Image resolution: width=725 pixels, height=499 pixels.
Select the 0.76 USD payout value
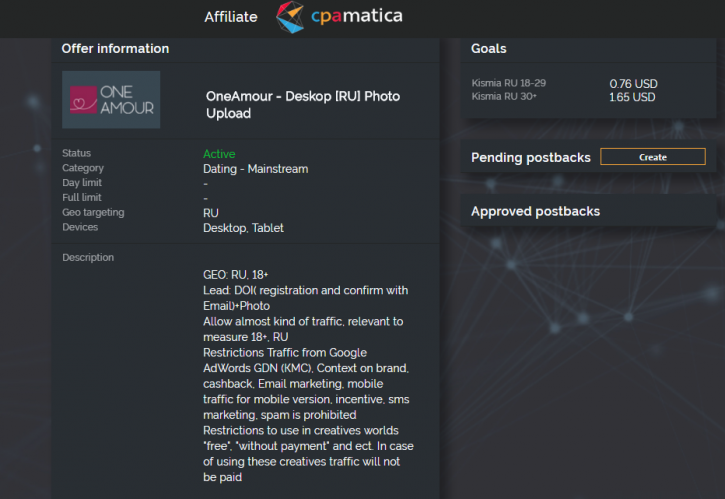[x=633, y=84]
